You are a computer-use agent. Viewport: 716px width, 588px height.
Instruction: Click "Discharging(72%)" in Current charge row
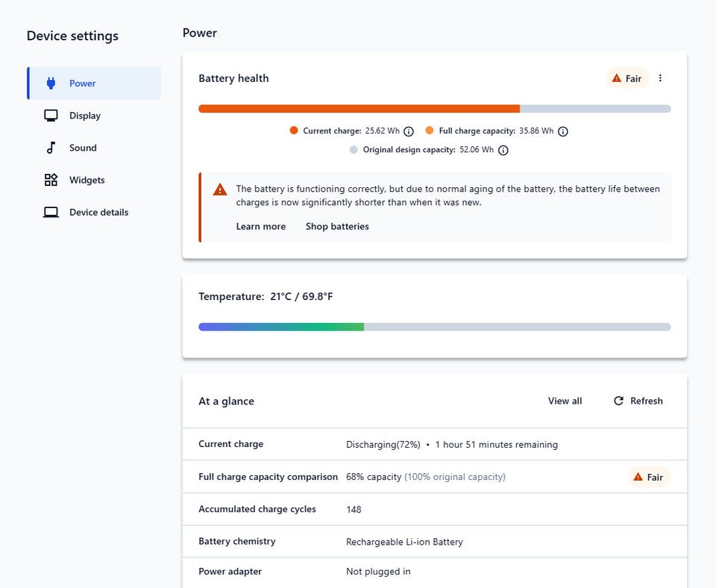tap(383, 445)
